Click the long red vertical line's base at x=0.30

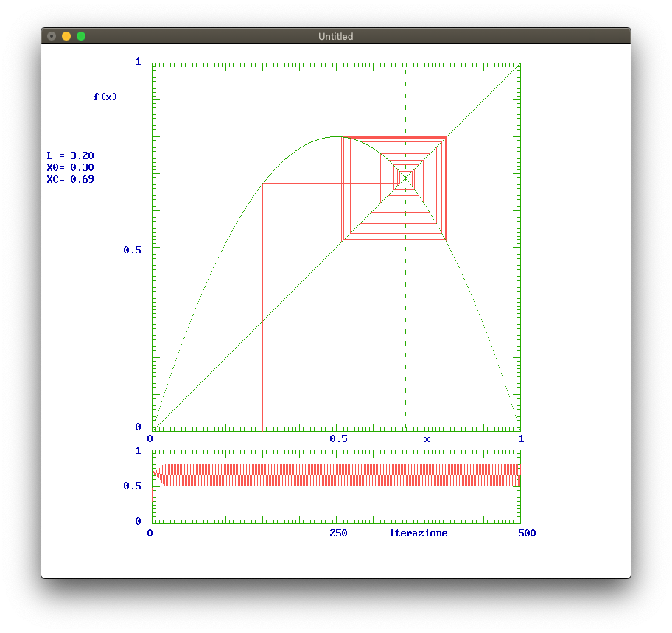tap(263, 426)
